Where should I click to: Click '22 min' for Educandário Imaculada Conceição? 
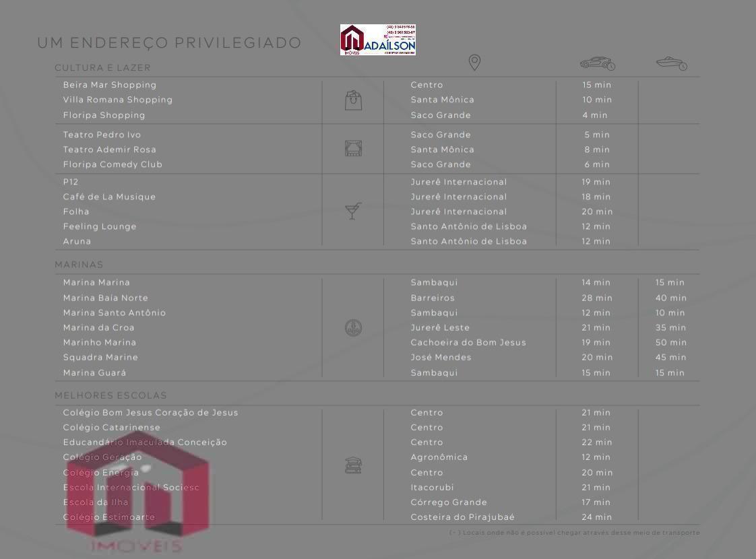[x=597, y=442]
